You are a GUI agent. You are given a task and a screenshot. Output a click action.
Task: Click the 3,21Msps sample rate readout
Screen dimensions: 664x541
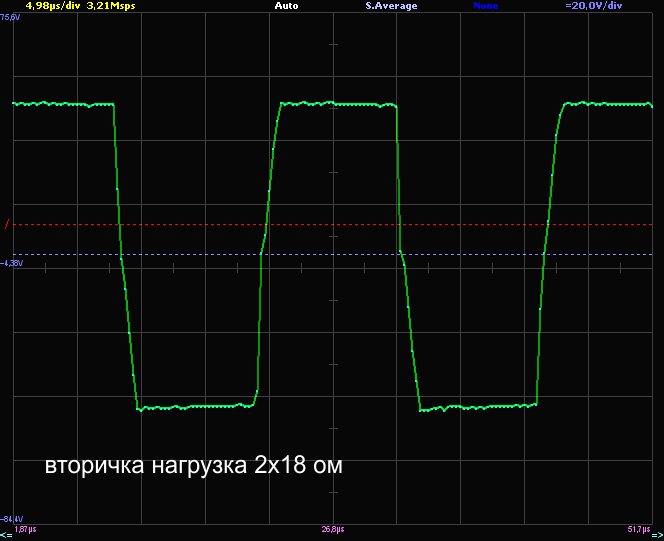coord(111,6)
